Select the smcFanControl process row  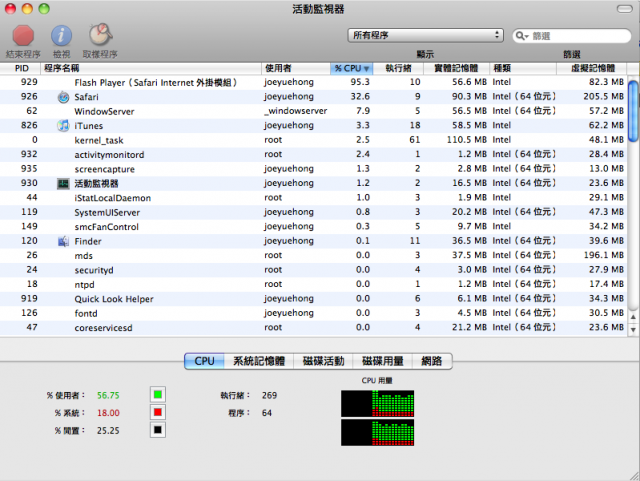coord(313,227)
